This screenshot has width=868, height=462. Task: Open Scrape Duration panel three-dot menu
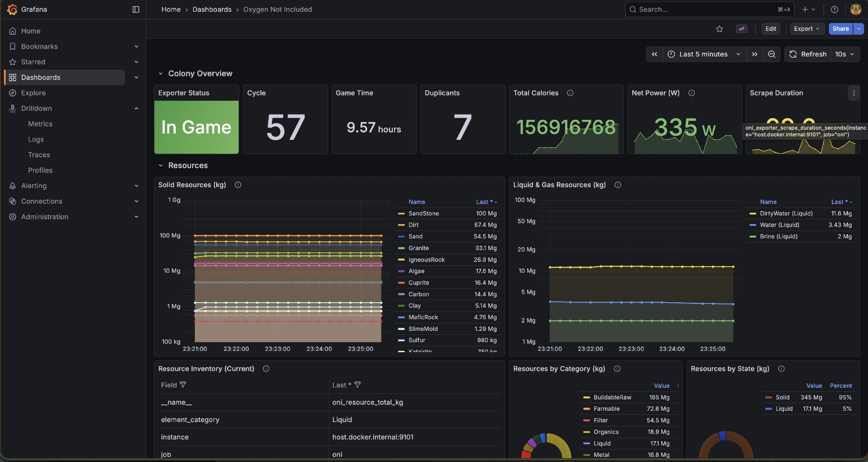pyautogui.click(x=853, y=93)
